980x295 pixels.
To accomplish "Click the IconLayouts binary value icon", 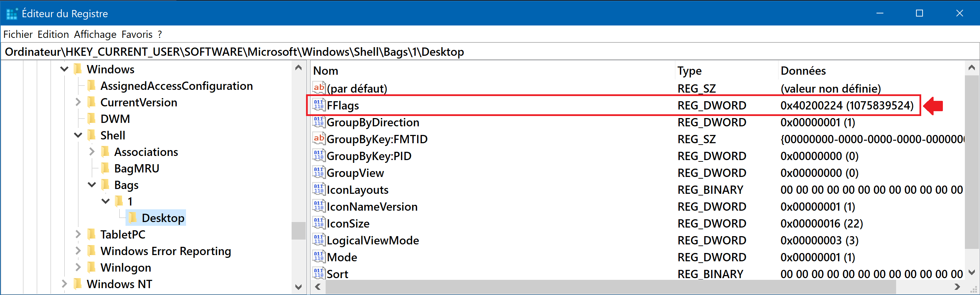I will point(318,189).
